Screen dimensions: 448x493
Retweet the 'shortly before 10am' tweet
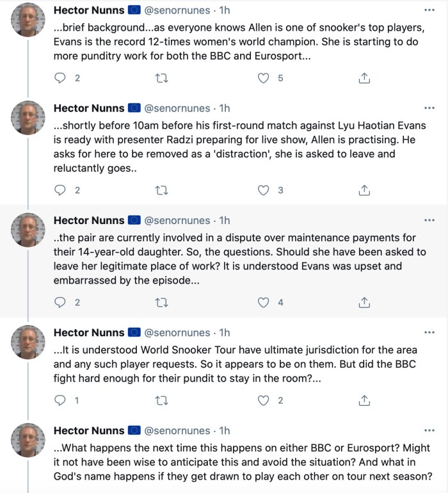161,190
